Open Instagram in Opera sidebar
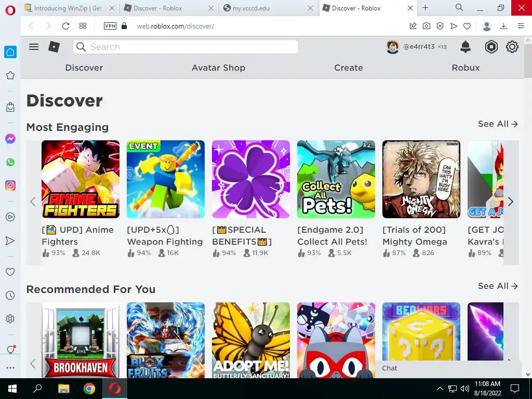Image resolution: width=532 pixels, height=399 pixels. (x=10, y=185)
